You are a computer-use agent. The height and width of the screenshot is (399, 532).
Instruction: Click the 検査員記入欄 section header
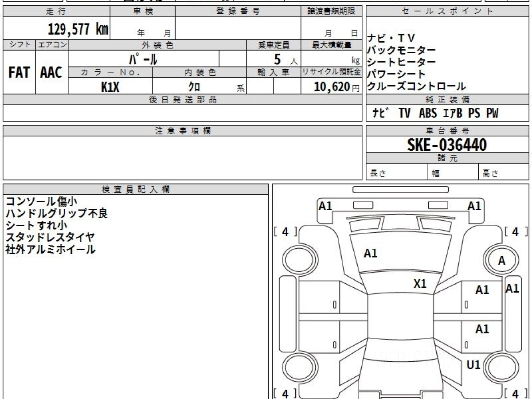point(136,189)
